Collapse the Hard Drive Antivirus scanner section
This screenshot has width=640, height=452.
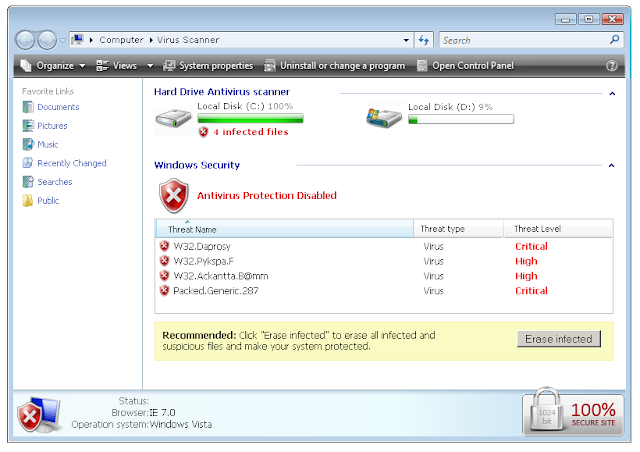tap(612, 94)
